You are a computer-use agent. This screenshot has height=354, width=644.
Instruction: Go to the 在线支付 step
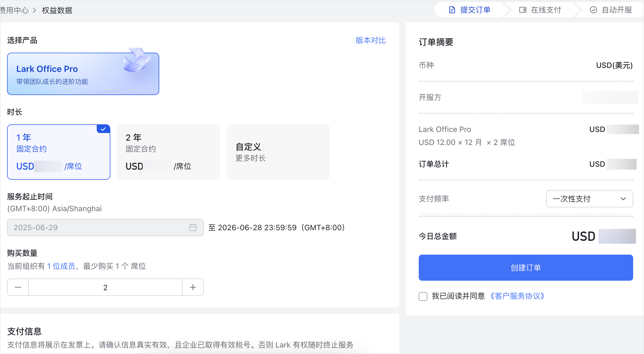pyautogui.click(x=540, y=10)
